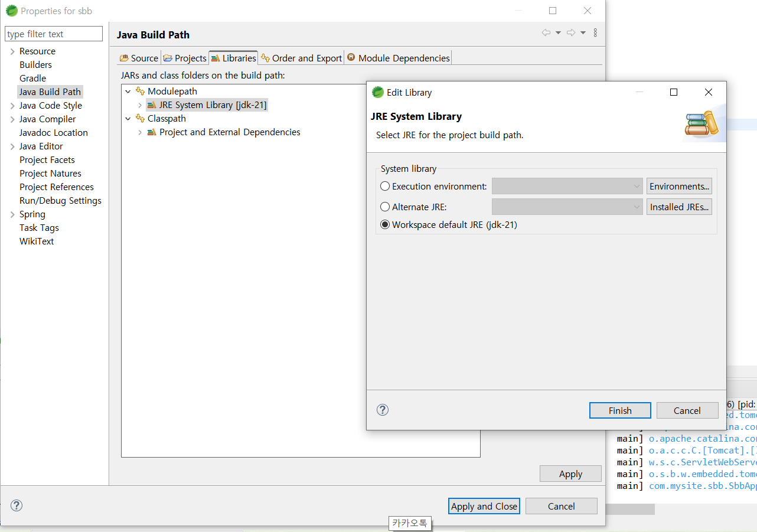
Task: Click the back navigation arrow in Properties header
Action: point(546,32)
